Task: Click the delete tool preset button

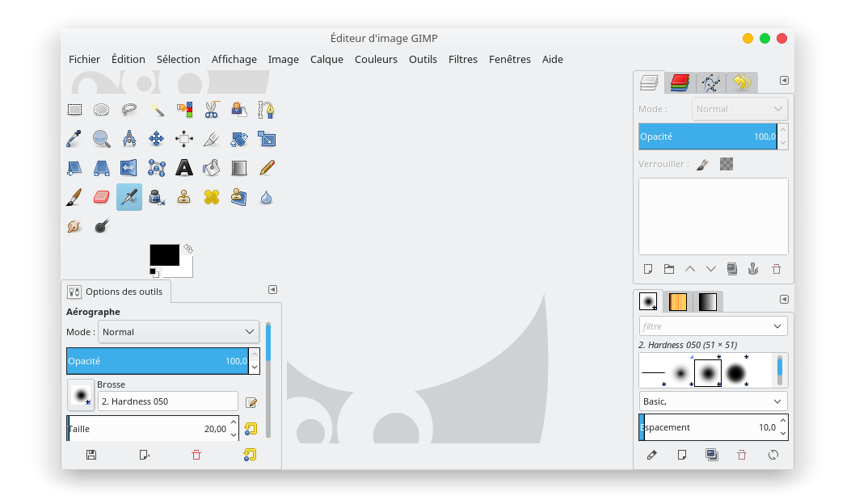Action: click(196, 455)
